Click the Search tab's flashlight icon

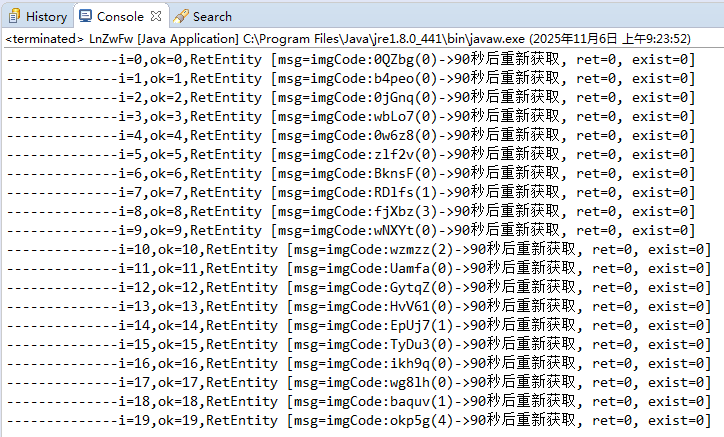coord(181,16)
